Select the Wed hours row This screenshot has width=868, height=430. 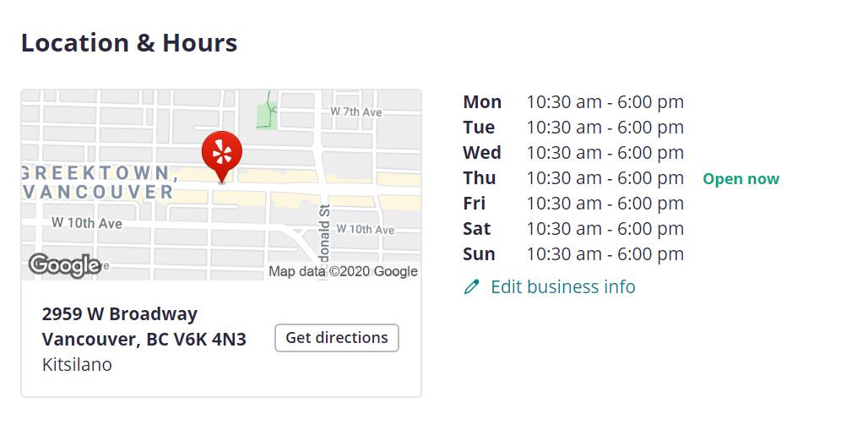click(572, 153)
